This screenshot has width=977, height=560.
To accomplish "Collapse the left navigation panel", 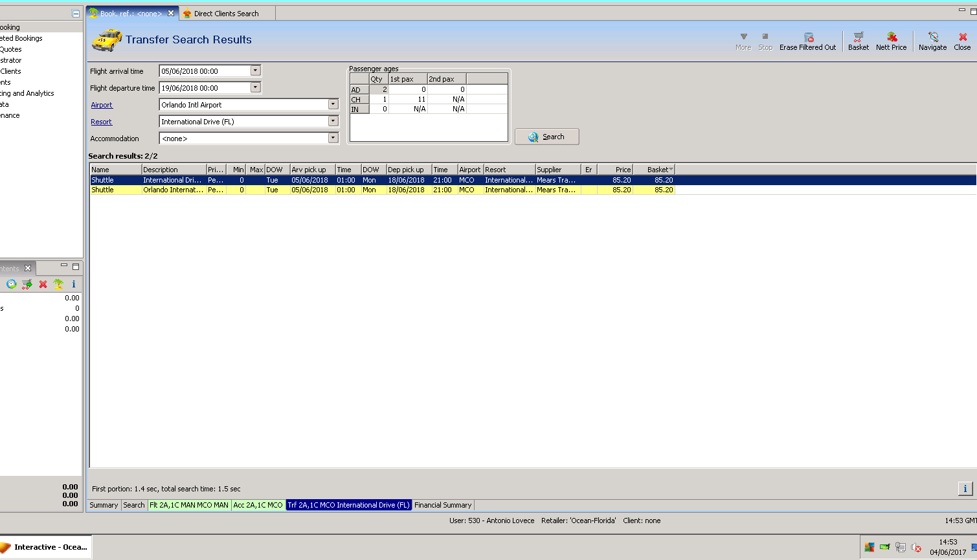I will (76, 13).
